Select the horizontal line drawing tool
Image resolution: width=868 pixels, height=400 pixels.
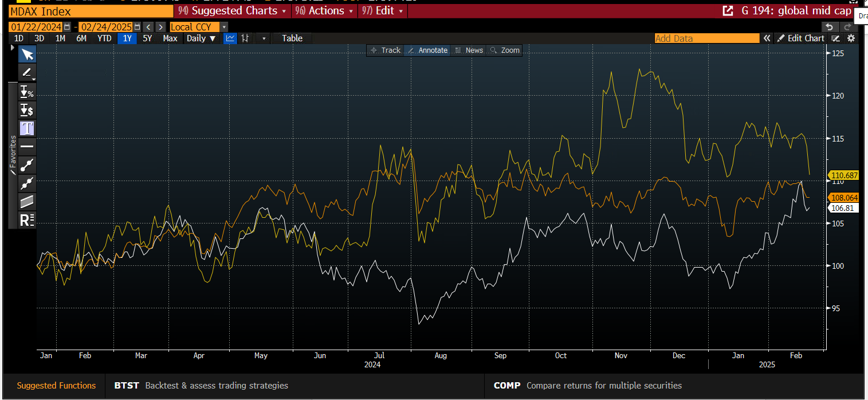(x=27, y=146)
